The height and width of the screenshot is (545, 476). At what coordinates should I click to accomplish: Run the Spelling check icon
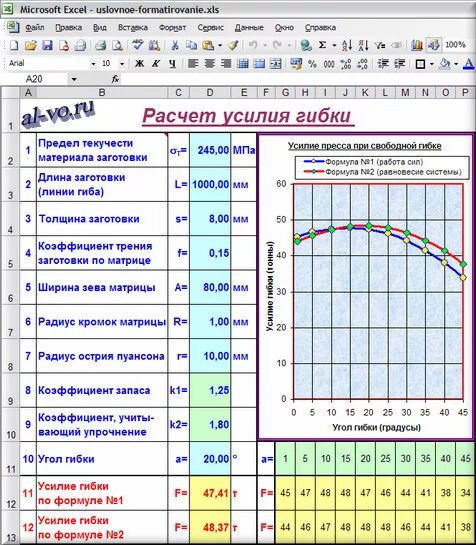tap(138, 45)
